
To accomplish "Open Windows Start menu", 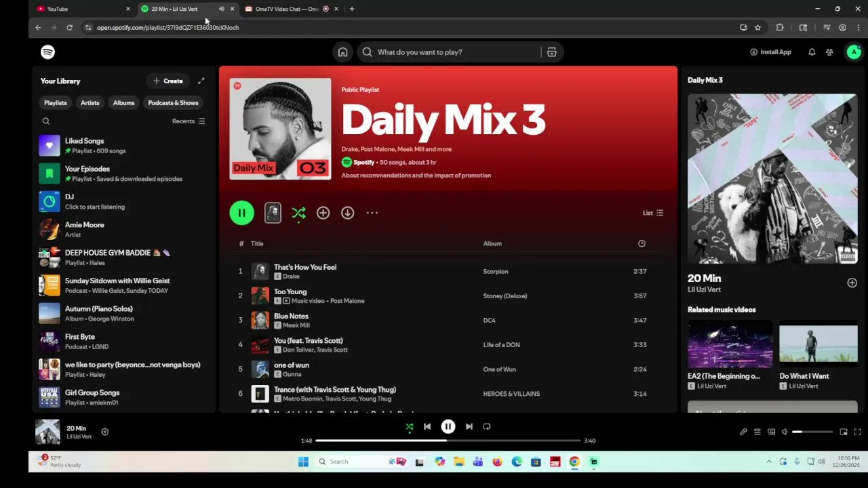I will 303,462.
